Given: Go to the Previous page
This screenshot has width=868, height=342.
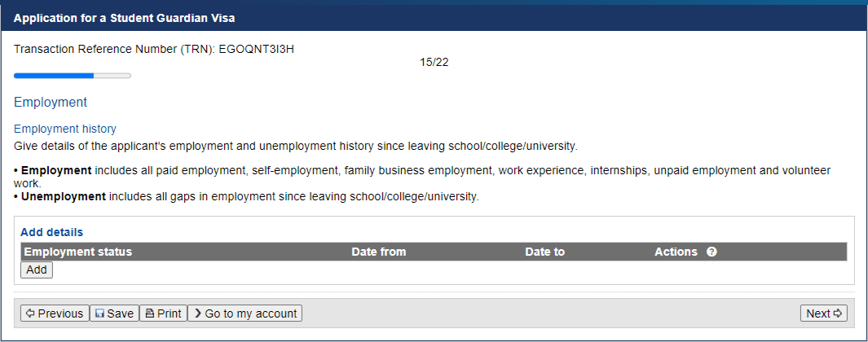Looking at the screenshot, I should [55, 313].
